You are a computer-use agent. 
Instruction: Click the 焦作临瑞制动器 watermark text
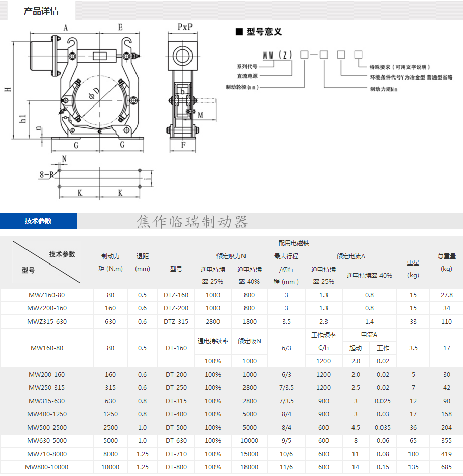[192, 222]
